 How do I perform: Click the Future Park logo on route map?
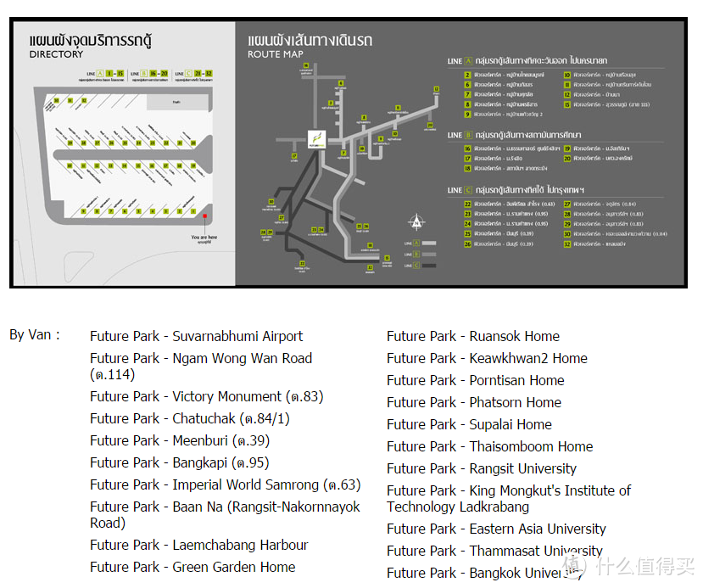pos(316,139)
